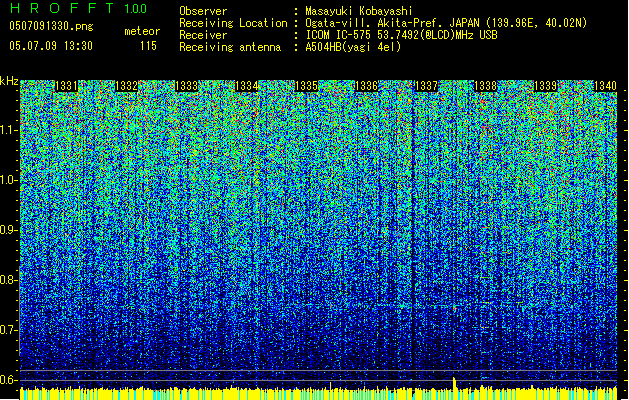This screenshot has width=629, height=400.
Task: Click the tall yellow signal spike after 1337
Action: [x=455, y=384]
